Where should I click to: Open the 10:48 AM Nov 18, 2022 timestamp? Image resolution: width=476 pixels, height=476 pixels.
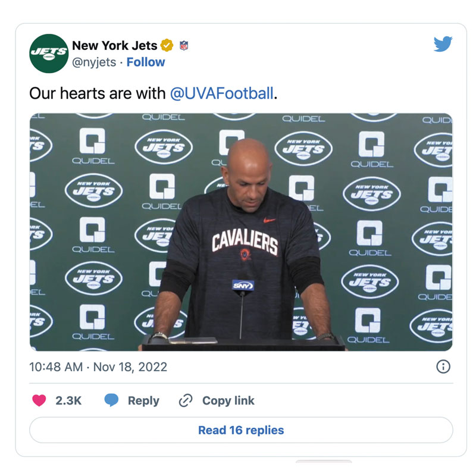(98, 367)
